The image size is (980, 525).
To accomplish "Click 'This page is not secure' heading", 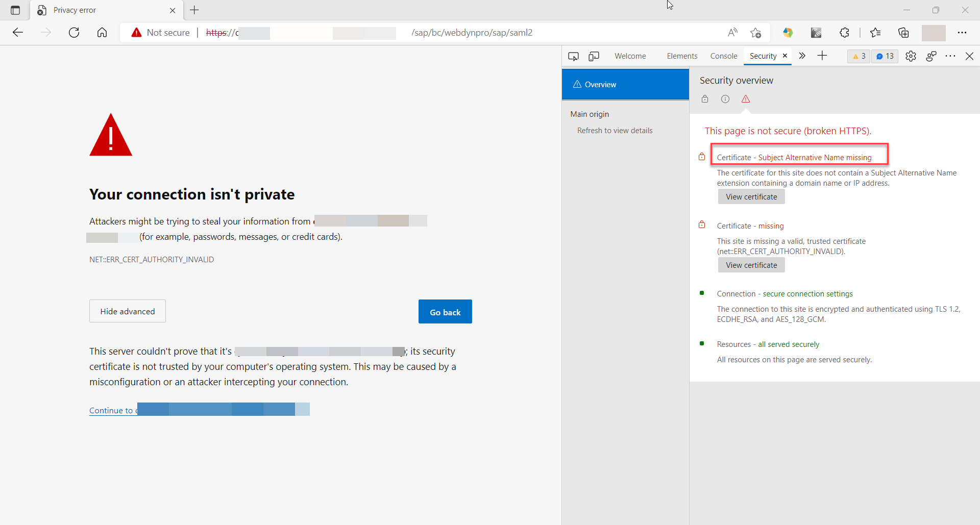I will [x=788, y=131].
